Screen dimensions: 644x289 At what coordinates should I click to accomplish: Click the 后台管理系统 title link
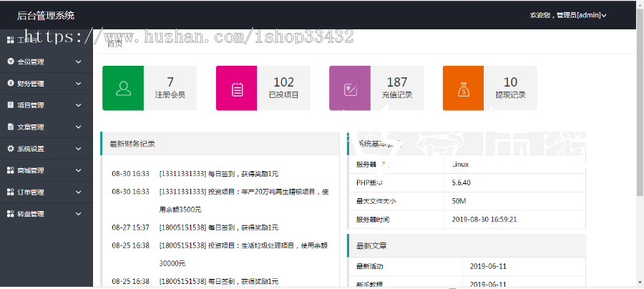coord(46,16)
